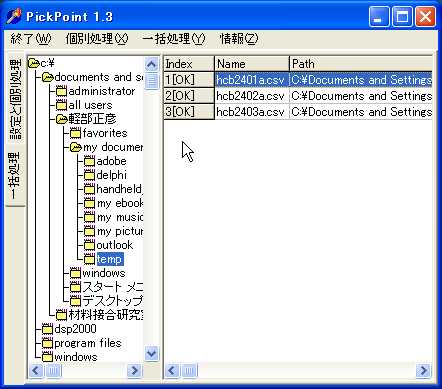Click the Name column header

click(x=252, y=64)
